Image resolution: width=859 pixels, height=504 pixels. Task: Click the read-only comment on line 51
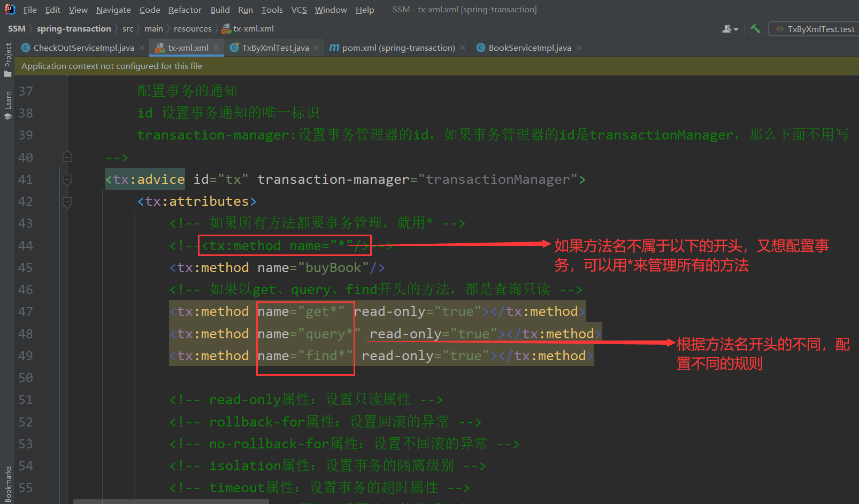tap(306, 400)
